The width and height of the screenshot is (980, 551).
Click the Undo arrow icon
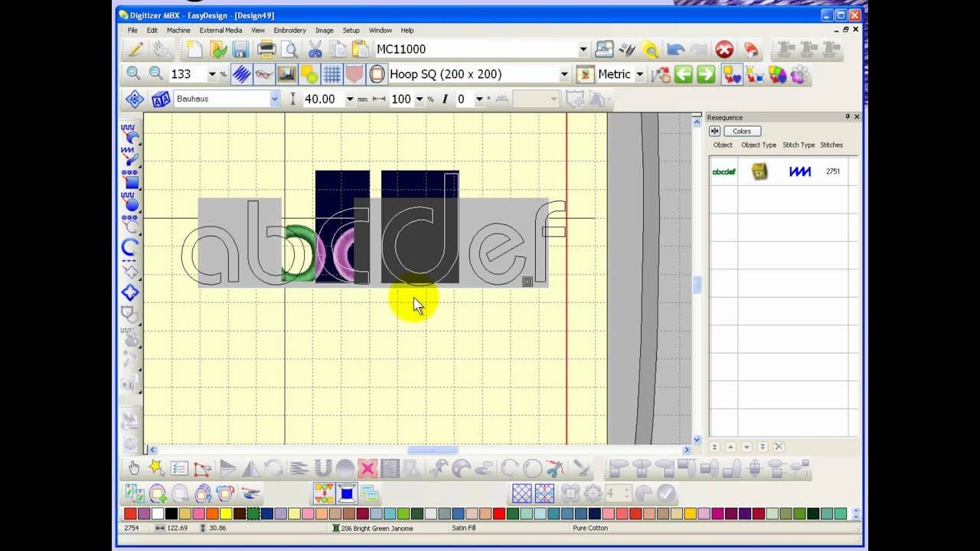point(675,50)
